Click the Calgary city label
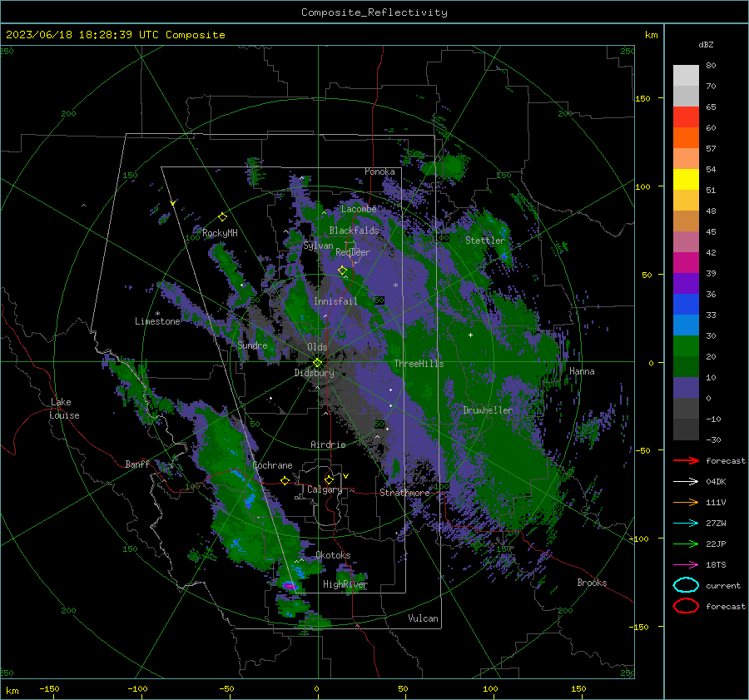The width and height of the screenshot is (749, 700). click(x=325, y=489)
